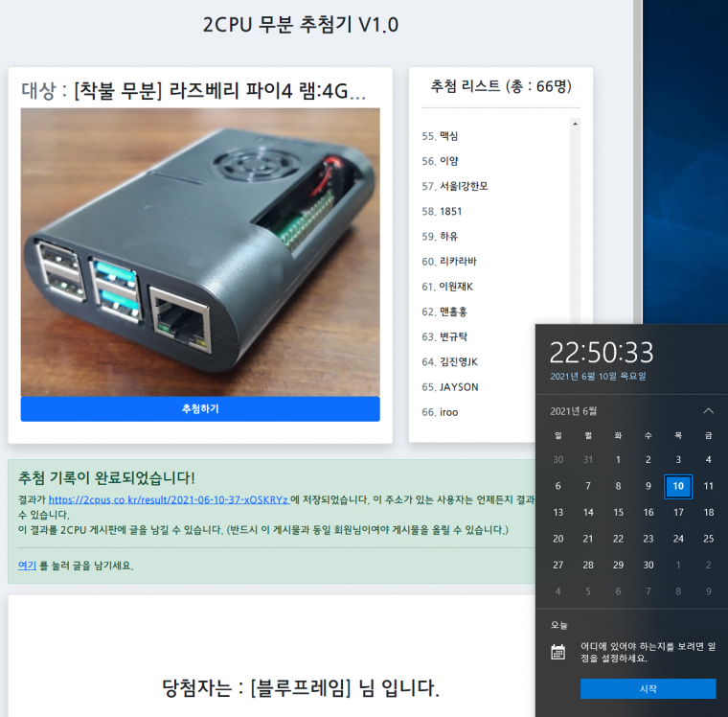Click the date 2021년 6월 10일 목요일
Image resolution: width=728 pixels, height=717 pixels.
point(598,376)
